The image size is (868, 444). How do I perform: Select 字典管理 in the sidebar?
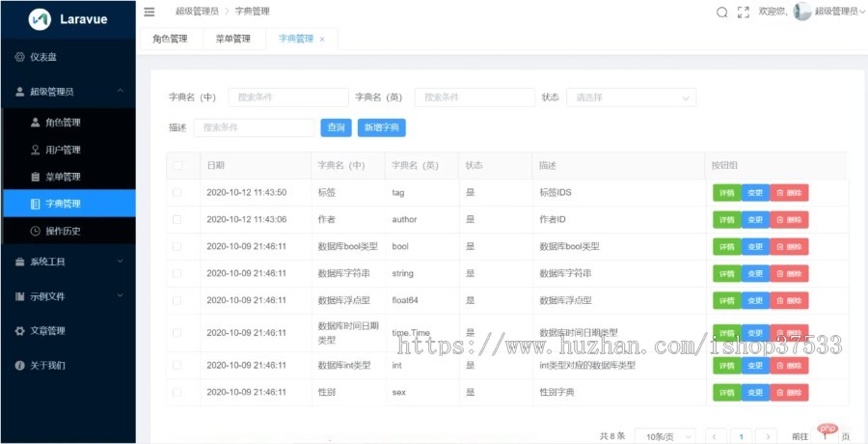[69, 204]
